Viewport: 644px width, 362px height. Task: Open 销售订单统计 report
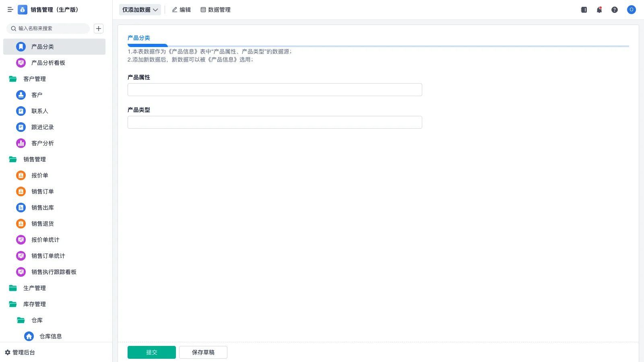pos(48,256)
